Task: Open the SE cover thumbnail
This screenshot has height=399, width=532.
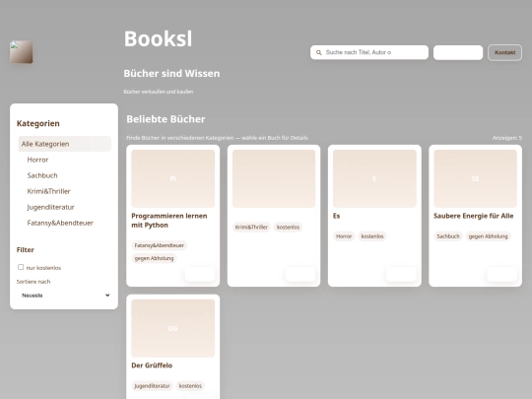Action: 475,178
